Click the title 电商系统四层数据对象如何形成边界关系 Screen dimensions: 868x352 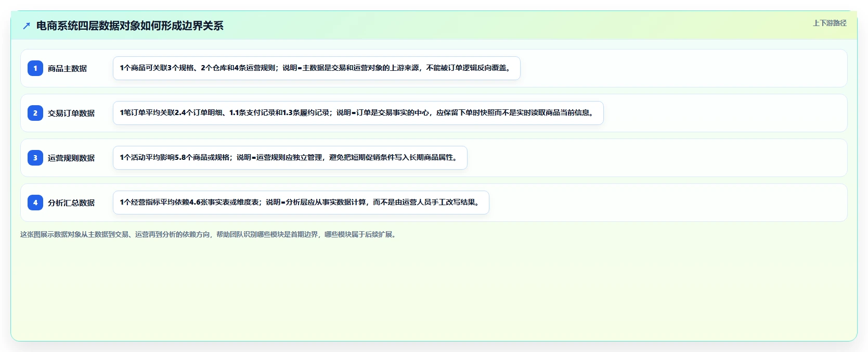pyautogui.click(x=129, y=26)
